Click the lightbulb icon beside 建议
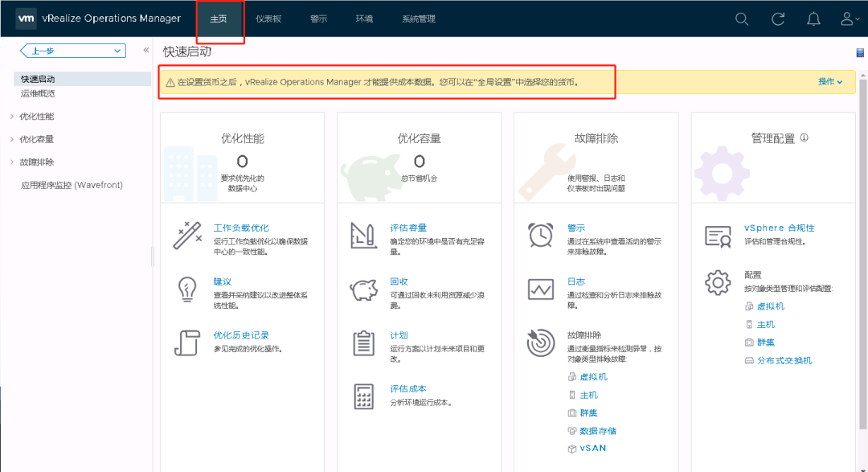This screenshot has width=868, height=472. pos(187,289)
